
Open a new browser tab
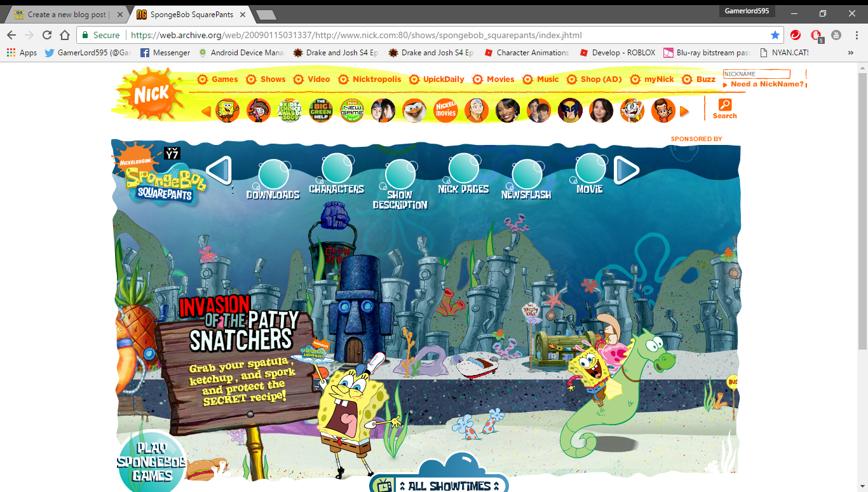(266, 15)
